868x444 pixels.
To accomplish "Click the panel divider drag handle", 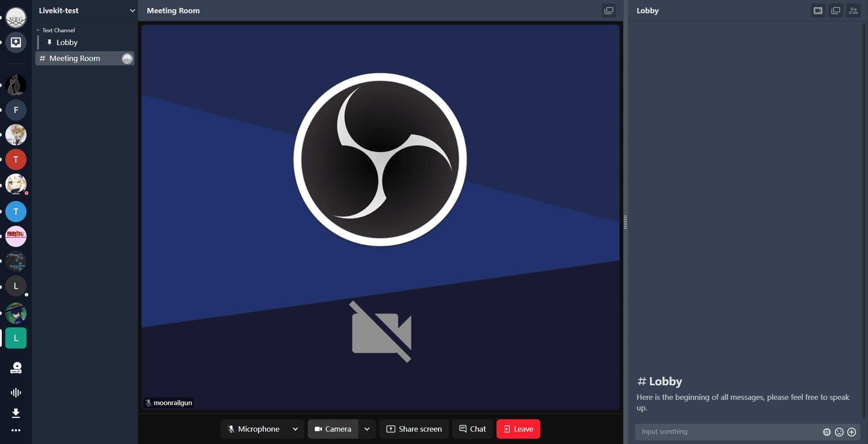I will click(x=625, y=222).
